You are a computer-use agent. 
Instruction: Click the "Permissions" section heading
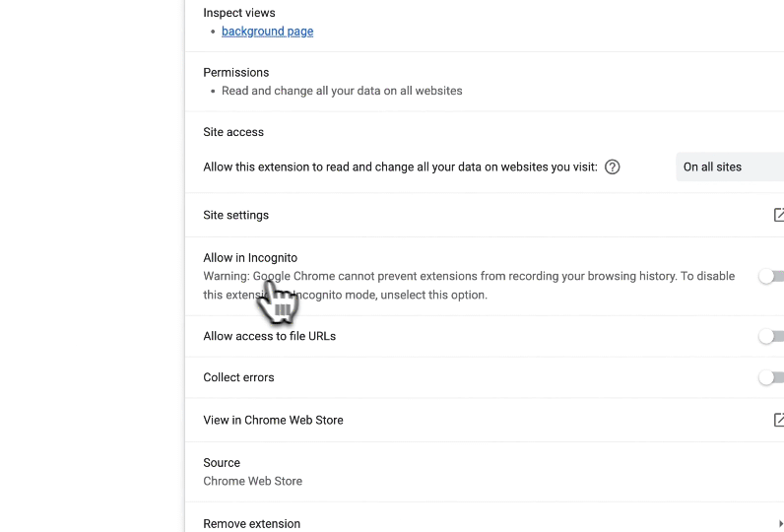235,73
